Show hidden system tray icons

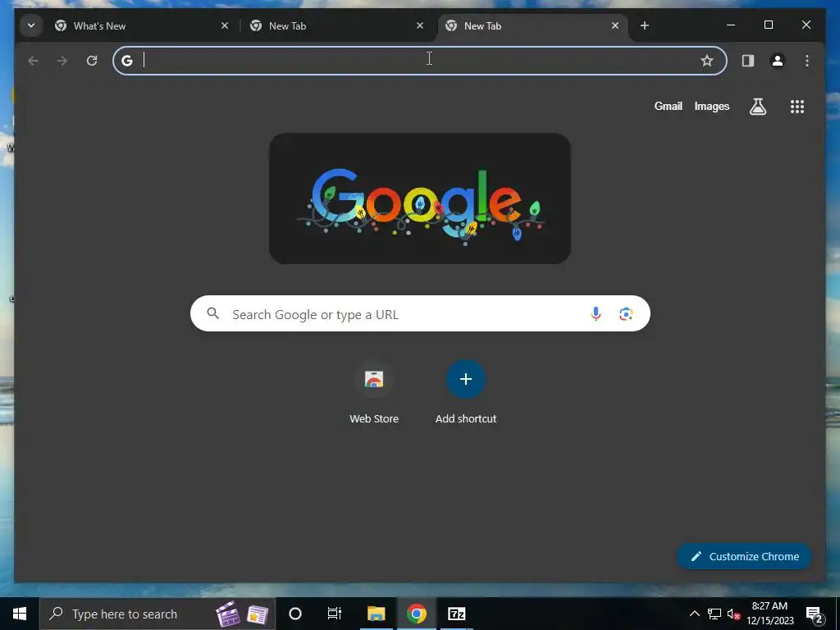pyautogui.click(x=694, y=614)
